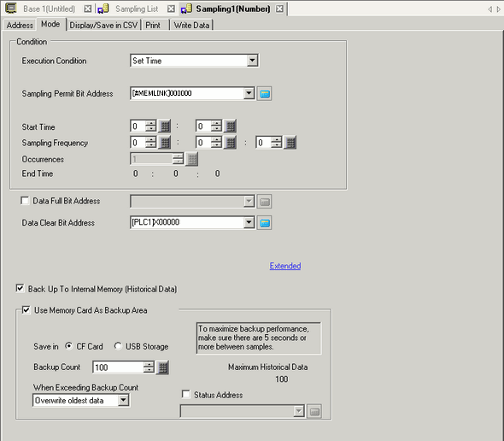Uncheck Back Up To Internal Memory
Image resolution: width=504 pixels, height=441 pixels.
tap(20, 288)
